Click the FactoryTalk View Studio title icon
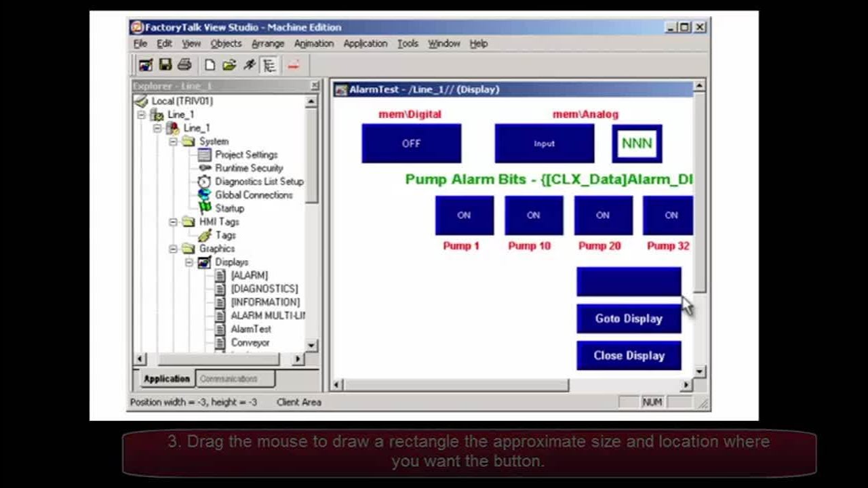Screen dimensions: 868x488 (x=137, y=27)
